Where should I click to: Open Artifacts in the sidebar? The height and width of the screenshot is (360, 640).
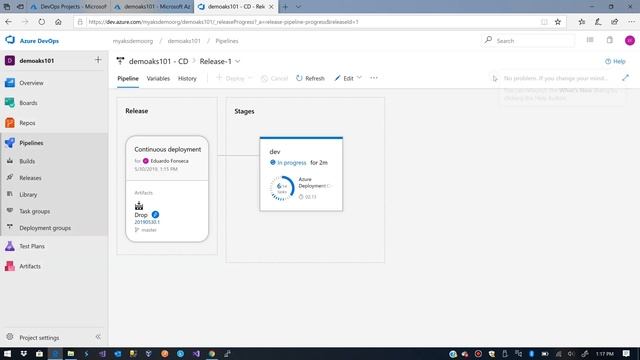30,266
